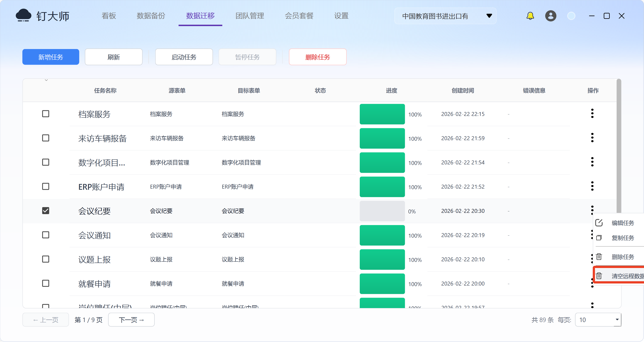Image resolution: width=644 pixels, height=342 pixels.
Task: Go to the 设置 tab
Action: pos(341,16)
